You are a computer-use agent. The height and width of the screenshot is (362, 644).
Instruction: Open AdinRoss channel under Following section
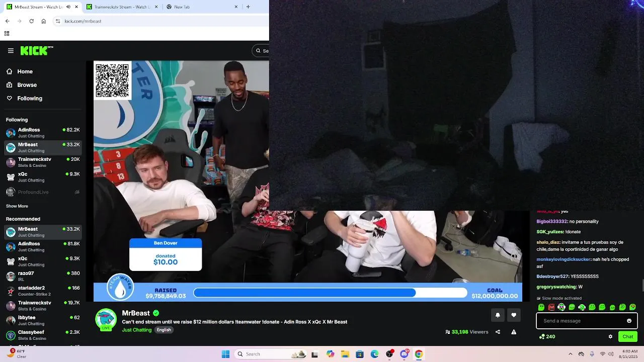(x=43, y=133)
